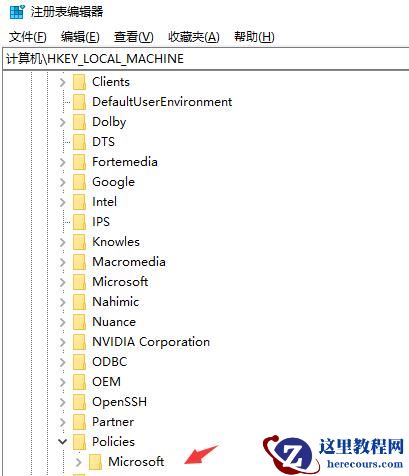Select the ODBC key label
The height and width of the screenshot is (476, 409).
pyautogui.click(x=110, y=362)
